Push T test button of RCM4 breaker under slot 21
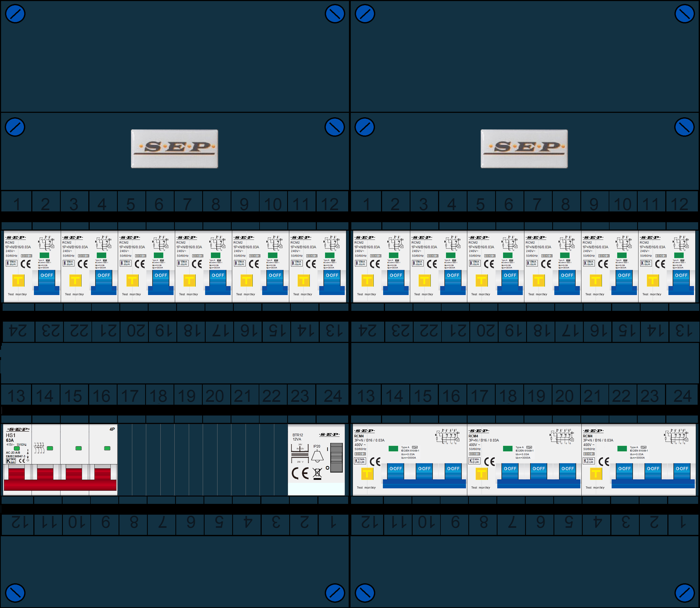 [596, 474]
